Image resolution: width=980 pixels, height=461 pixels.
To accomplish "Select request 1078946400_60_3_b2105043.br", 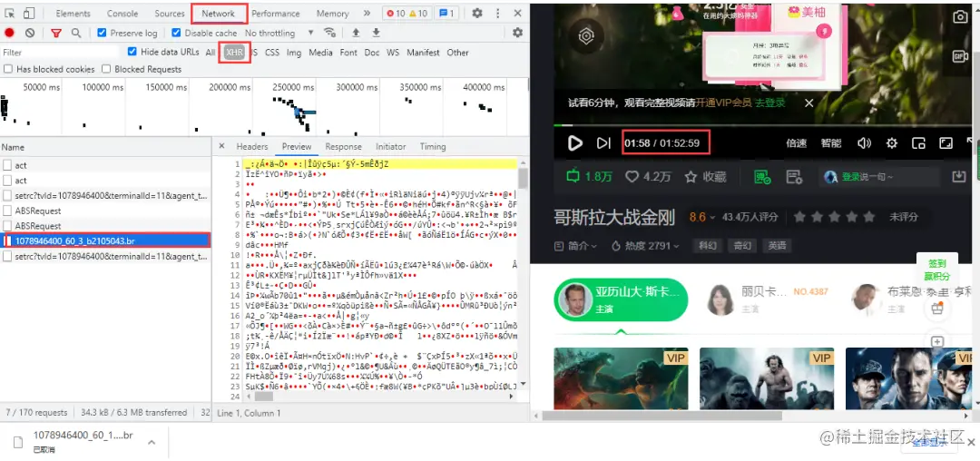I will (105, 240).
